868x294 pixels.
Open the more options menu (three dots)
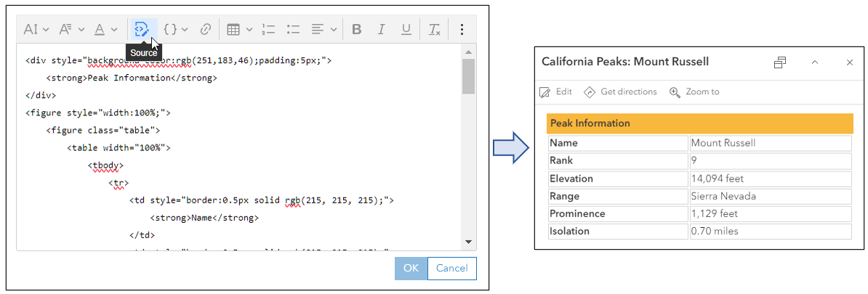coord(462,30)
